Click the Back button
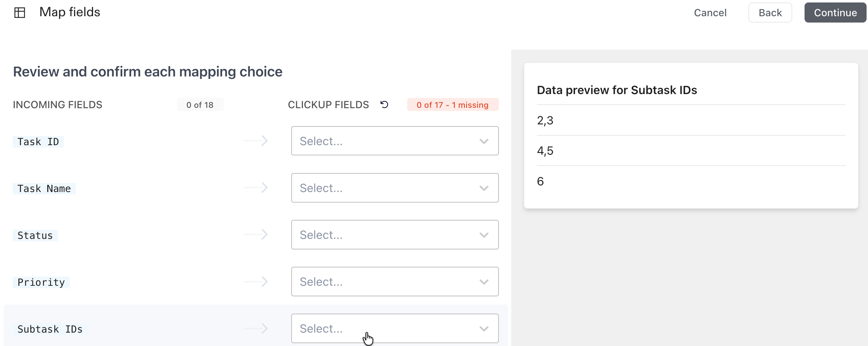 tap(770, 12)
